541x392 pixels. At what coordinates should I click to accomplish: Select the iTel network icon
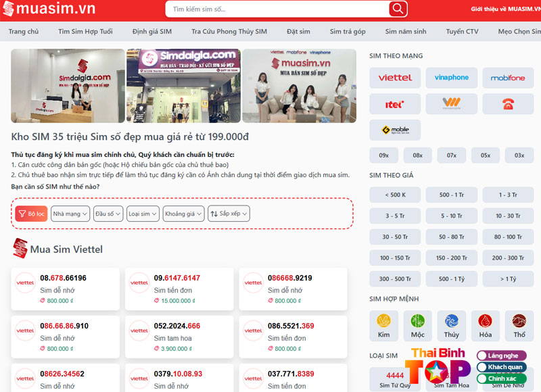[395, 103]
